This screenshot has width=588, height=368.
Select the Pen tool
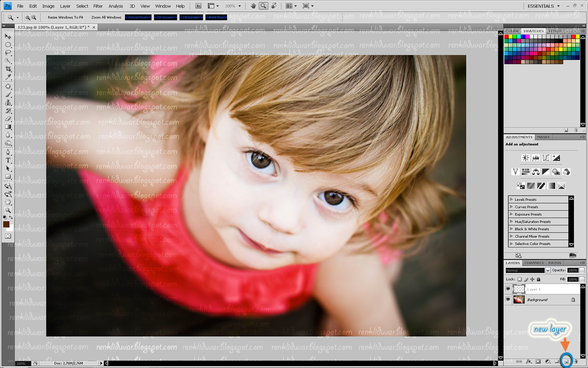coord(8,153)
